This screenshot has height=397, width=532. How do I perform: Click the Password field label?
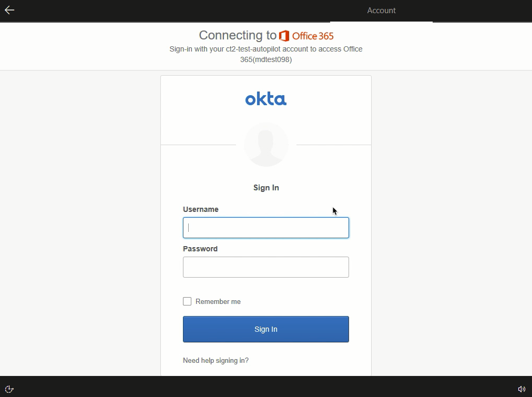coord(200,249)
